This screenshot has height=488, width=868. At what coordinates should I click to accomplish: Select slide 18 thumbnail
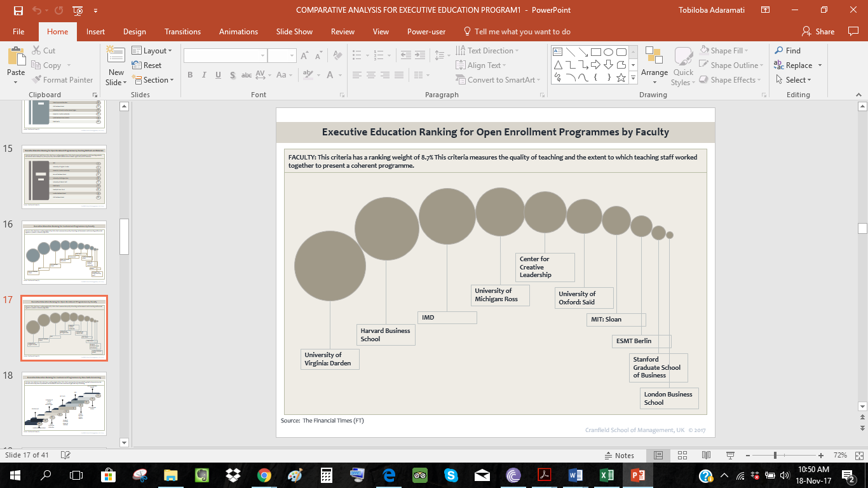(x=64, y=404)
